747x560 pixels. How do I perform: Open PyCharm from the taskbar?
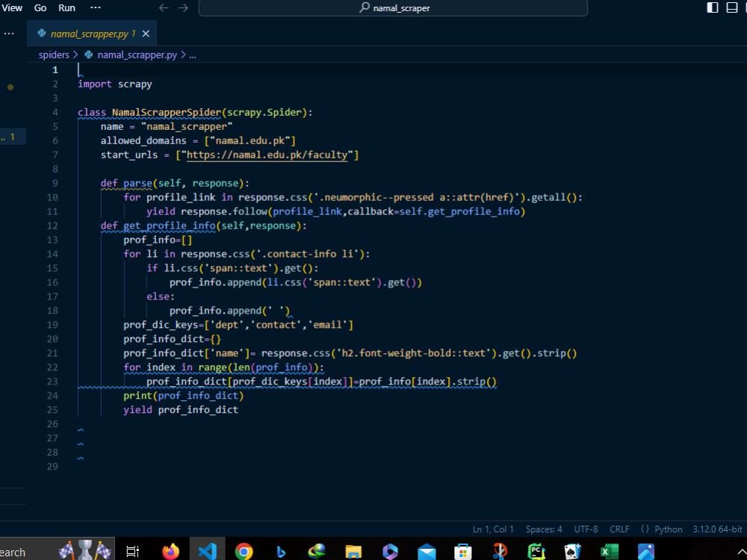[x=536, y=552]
